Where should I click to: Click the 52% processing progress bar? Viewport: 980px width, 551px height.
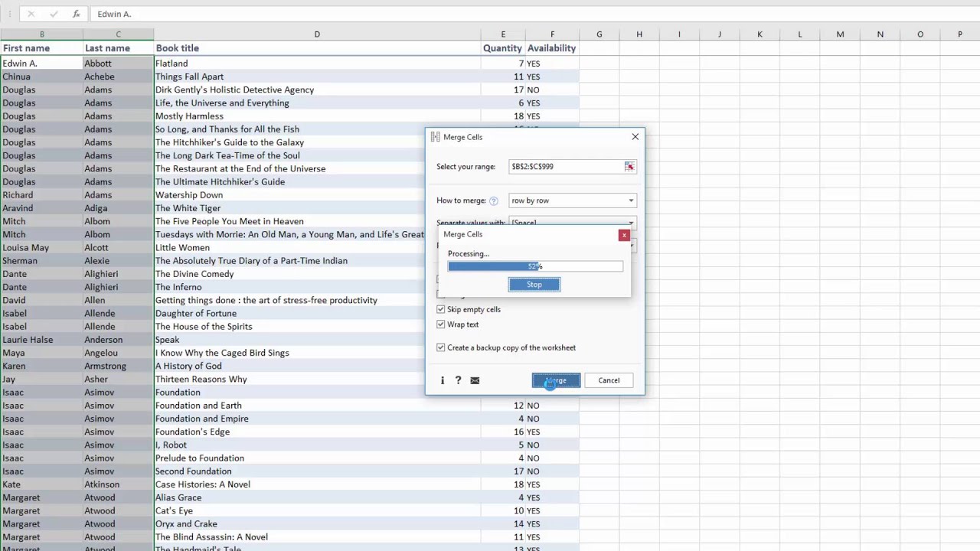click(x=535, y=266)
